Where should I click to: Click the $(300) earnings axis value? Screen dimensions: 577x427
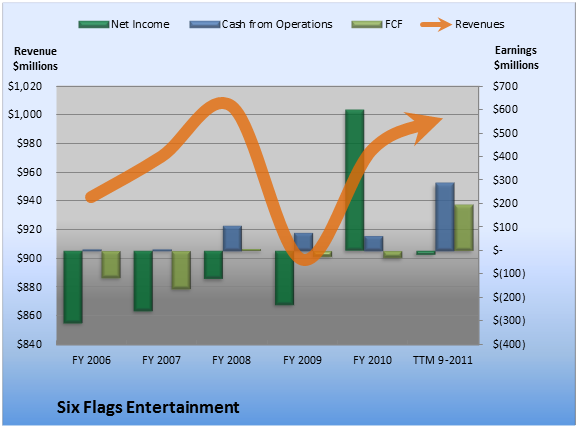tap(509, 321)
